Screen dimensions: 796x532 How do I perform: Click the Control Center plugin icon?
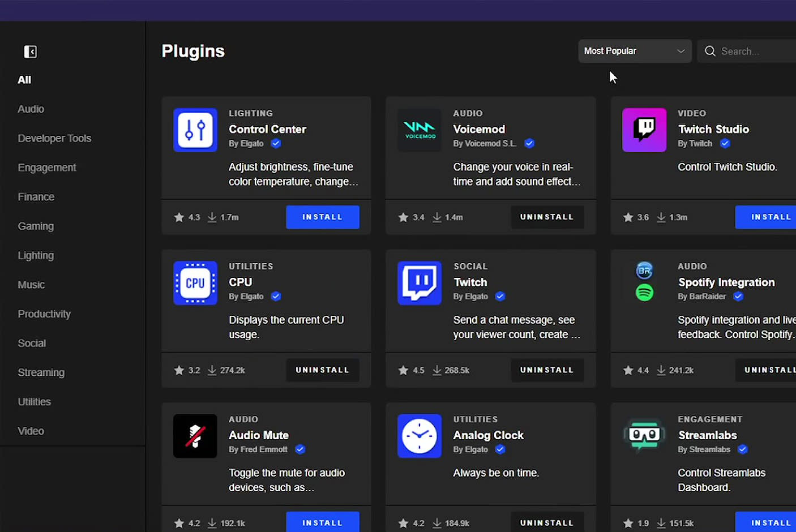click(x=195, y=130)
